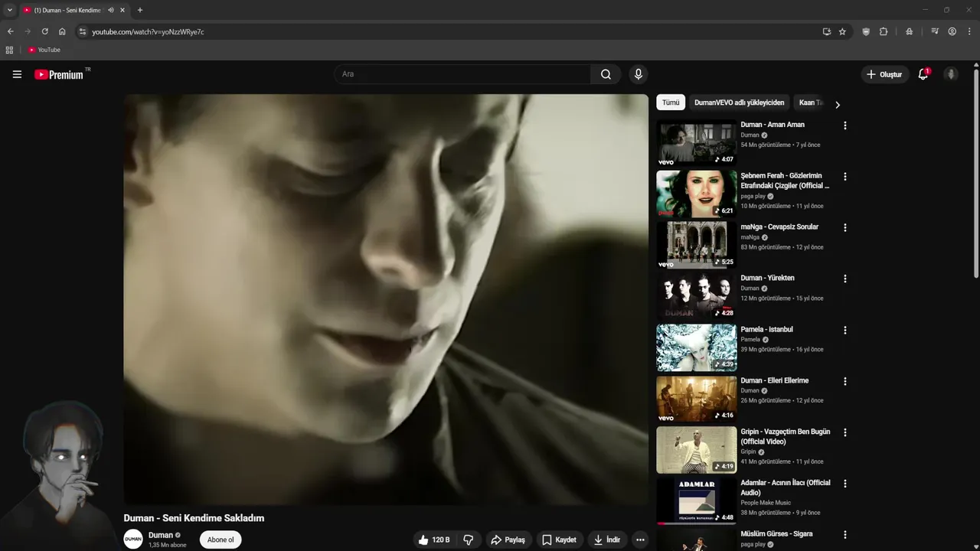Reload the current page
The width and height of the screenshot is (980, 551).
(x=44, y=31)
